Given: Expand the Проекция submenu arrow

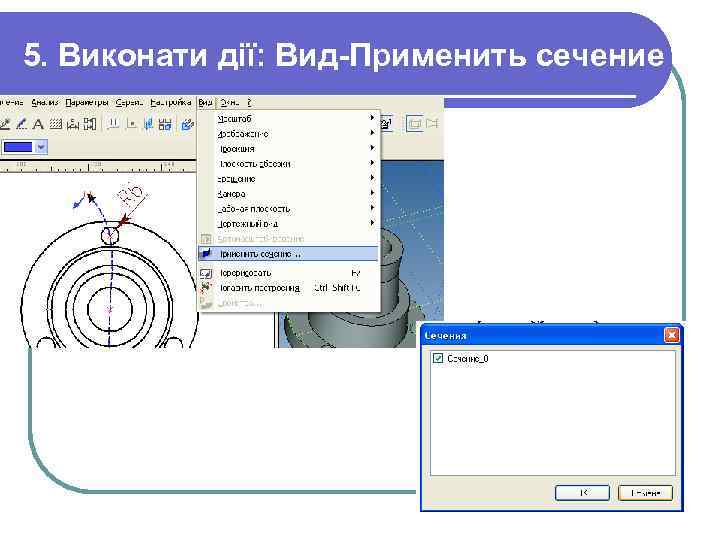Looking at the screenshot, I should point(372,148).
